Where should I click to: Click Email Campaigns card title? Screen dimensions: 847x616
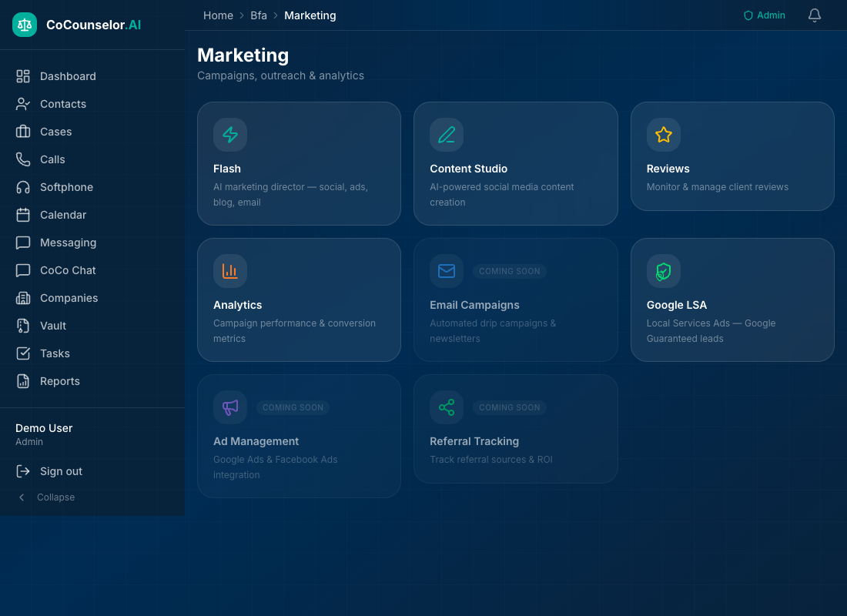click(x=474, y=305)
